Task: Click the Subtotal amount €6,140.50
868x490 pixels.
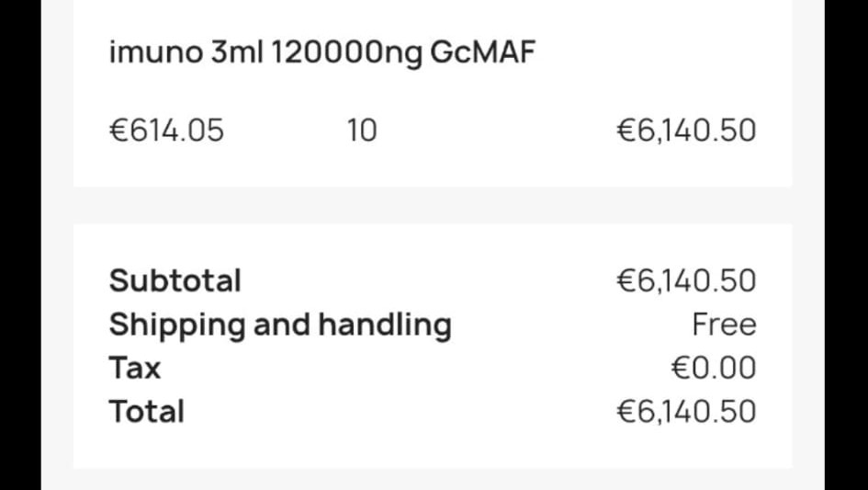Action: tap(686, 280)
